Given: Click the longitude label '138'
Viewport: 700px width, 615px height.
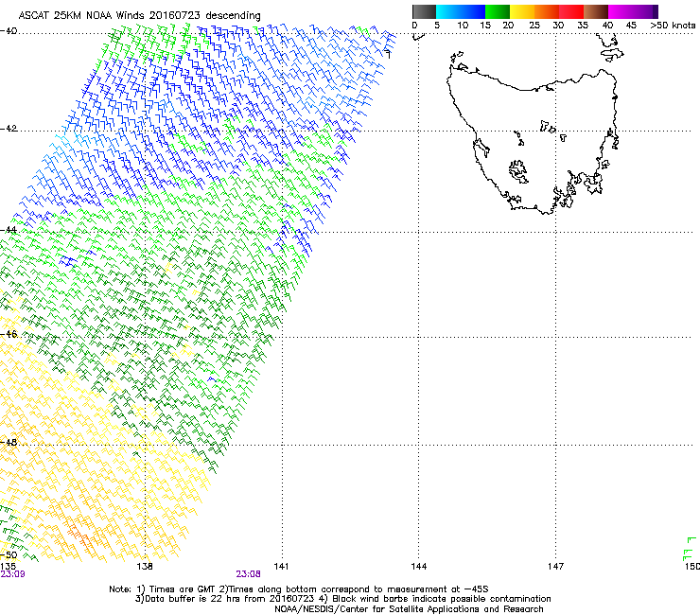Looking at the screenshot, I should 145,567.
